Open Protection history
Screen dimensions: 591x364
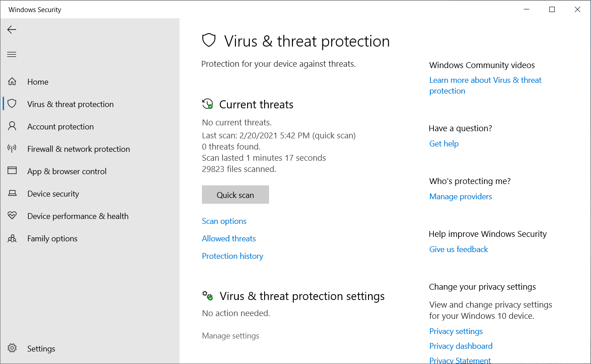pyautogui.click(x=232, y=256)
